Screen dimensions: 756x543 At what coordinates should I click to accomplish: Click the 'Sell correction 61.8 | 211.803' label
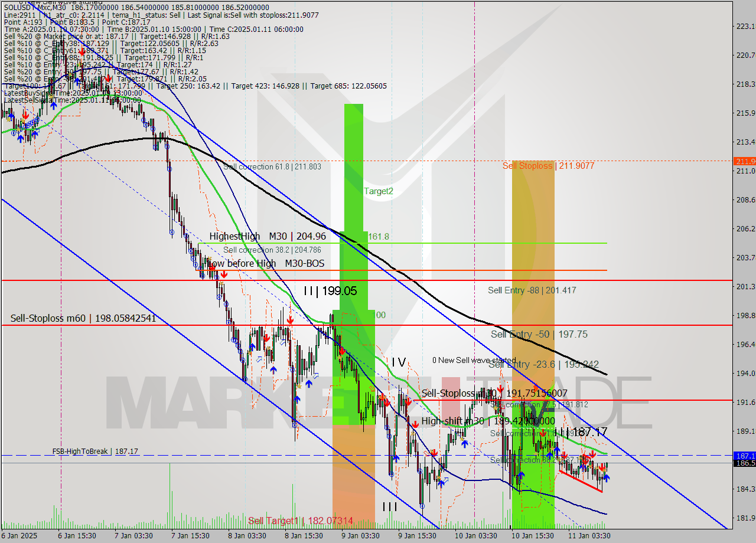coord(272,167)
